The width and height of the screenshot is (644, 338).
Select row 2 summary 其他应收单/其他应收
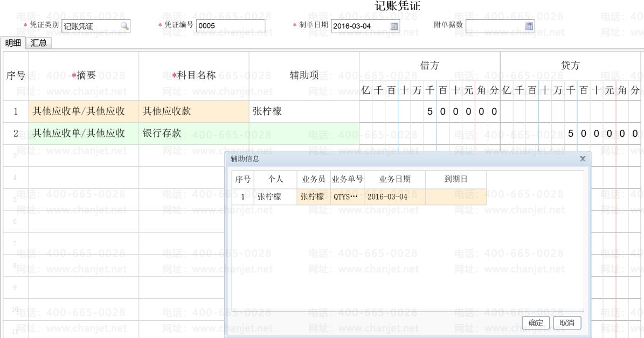[x=84, y=133]
